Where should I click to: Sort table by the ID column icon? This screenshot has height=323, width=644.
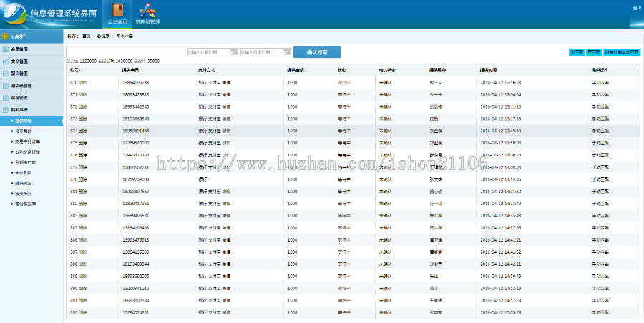tap(80, 70)
